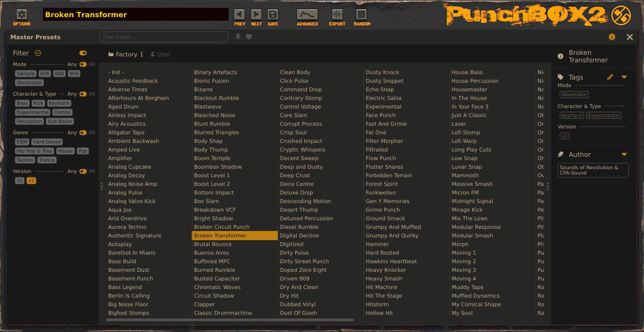This screenshot has height=332, width=644.
Task: Select the Techno genre tag
Action: (25, 160)
